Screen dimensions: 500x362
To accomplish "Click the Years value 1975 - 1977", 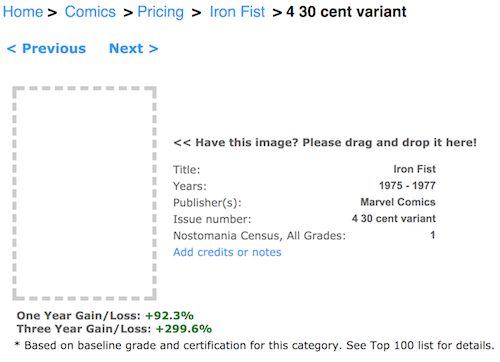I will pyautogui.click(x=407, y=185).
